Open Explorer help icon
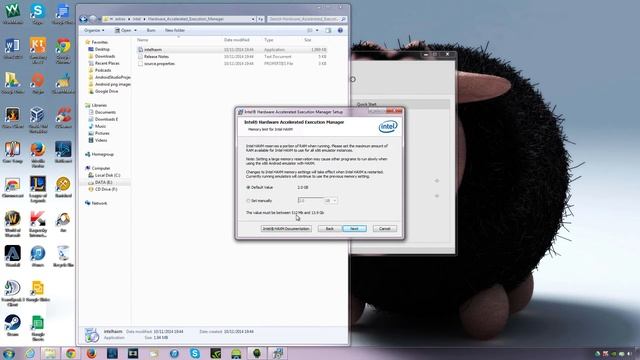The width and height of the screenshot is (640, 360). [340, 31]
